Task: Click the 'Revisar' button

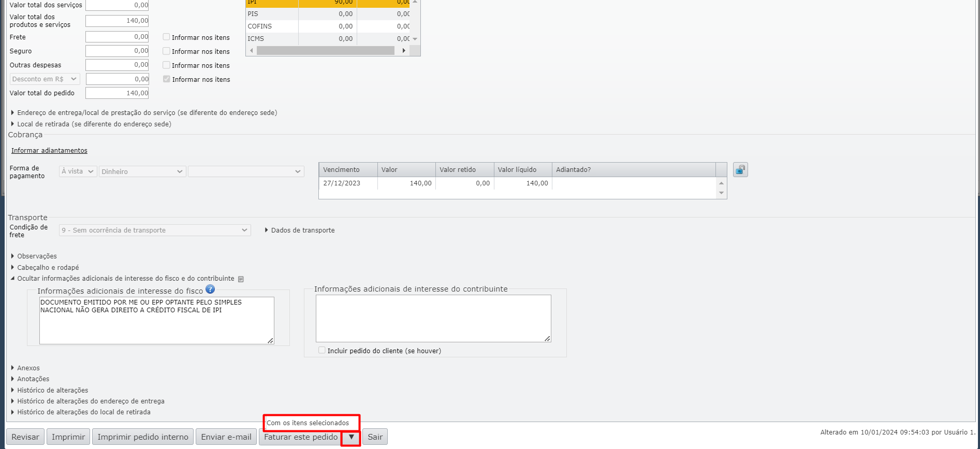Action: click(x=25, y=437)
